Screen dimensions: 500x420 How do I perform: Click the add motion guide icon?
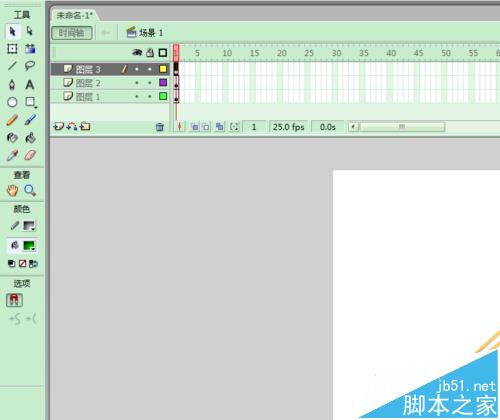click(72, 127)
